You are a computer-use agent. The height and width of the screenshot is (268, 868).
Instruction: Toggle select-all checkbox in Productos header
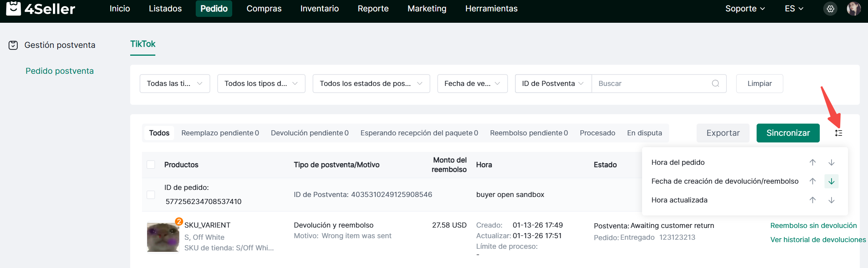coord(151,165)
